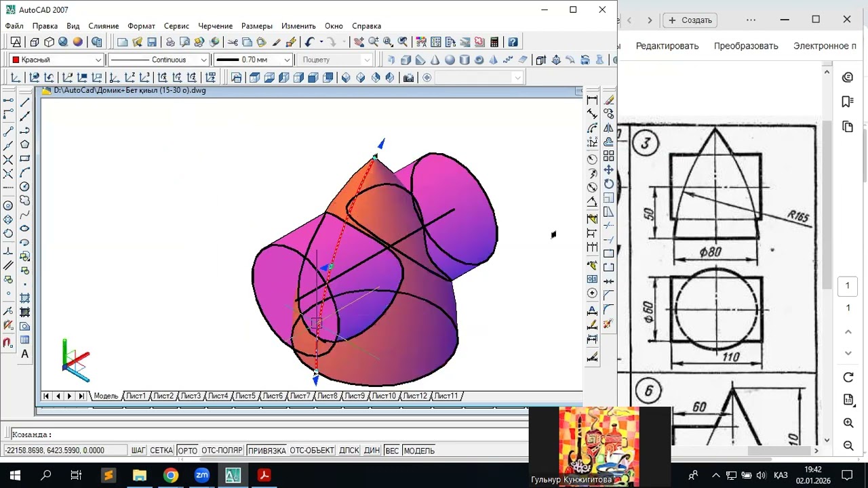Switch to the Модель tab
Screen dimensions: 868x488
[106, 396]
